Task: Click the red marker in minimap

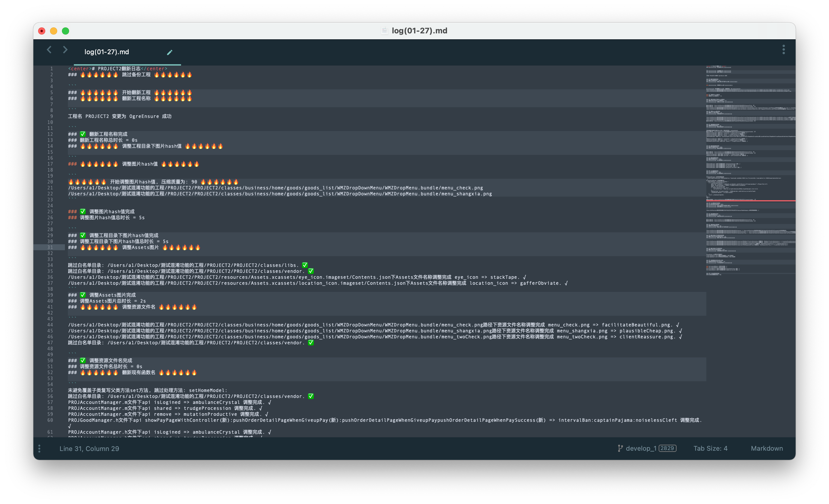Action: [x=750, y=200]
